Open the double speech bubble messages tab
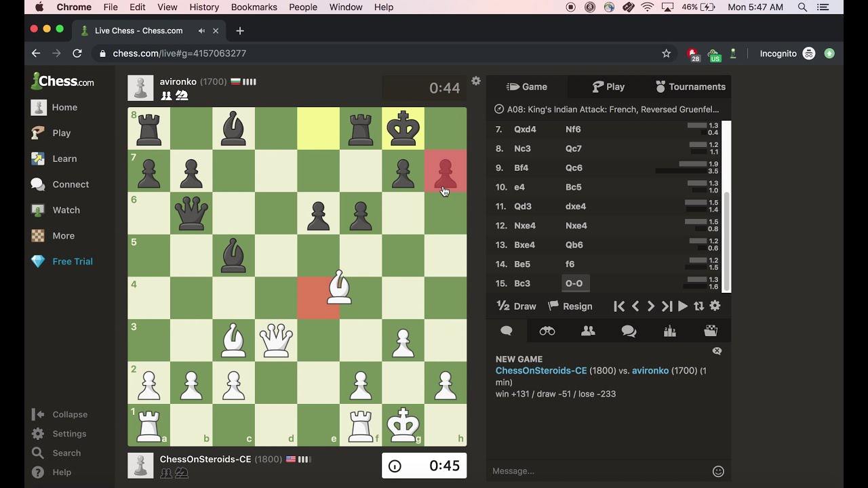 pos(629,331)
